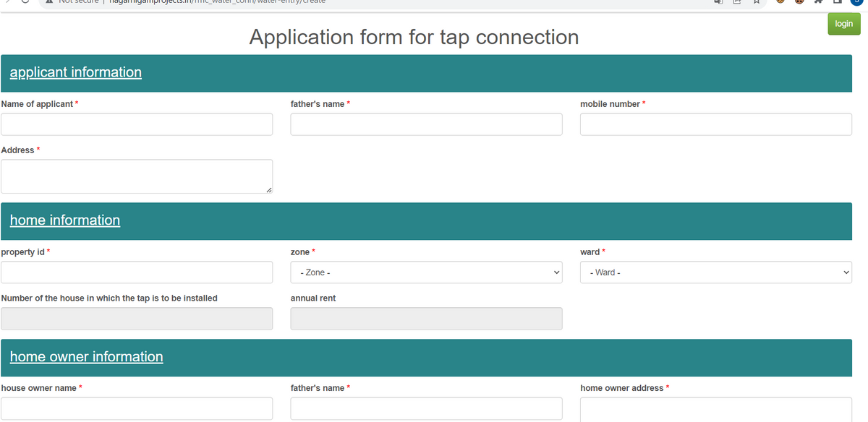Viewport: 868px width, 422px height.
Task: Open the applicant information section link
Action: (x=75, y=72)
